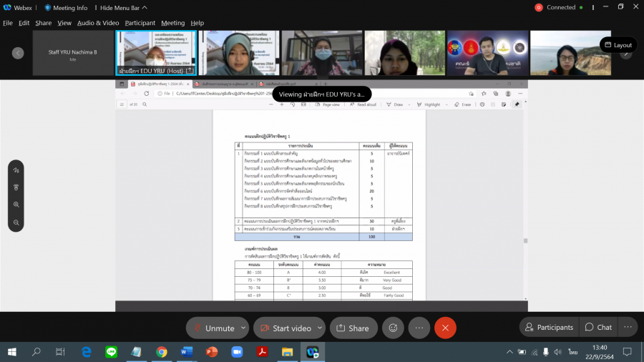Open the more options ellipsis button
The image size is (644, 362).
point(419,328)
